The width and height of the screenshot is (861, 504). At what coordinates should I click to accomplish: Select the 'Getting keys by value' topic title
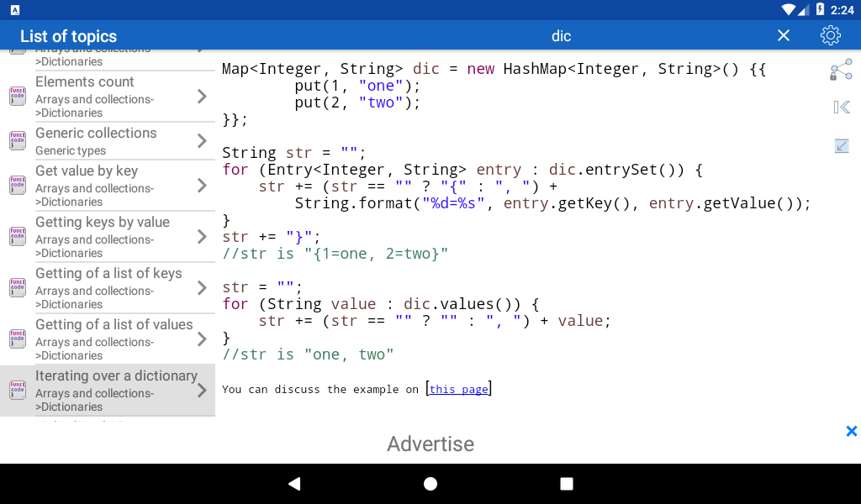(x=103, y=222)
